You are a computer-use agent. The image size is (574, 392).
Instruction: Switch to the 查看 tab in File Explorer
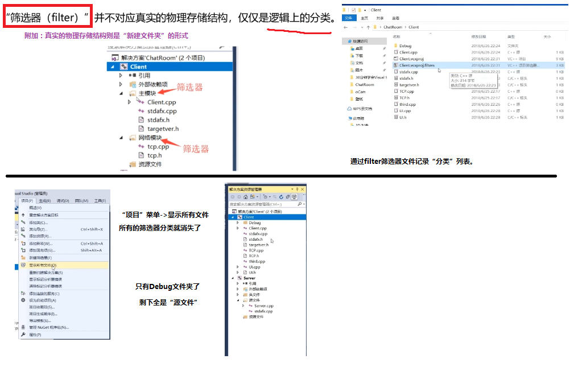[x=395, y=18]
